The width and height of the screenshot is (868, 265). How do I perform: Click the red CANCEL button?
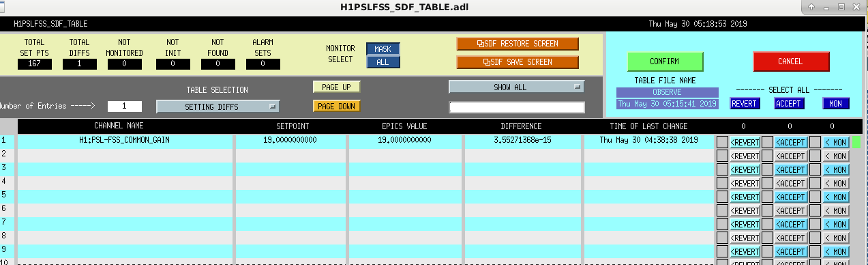point(791,61)
